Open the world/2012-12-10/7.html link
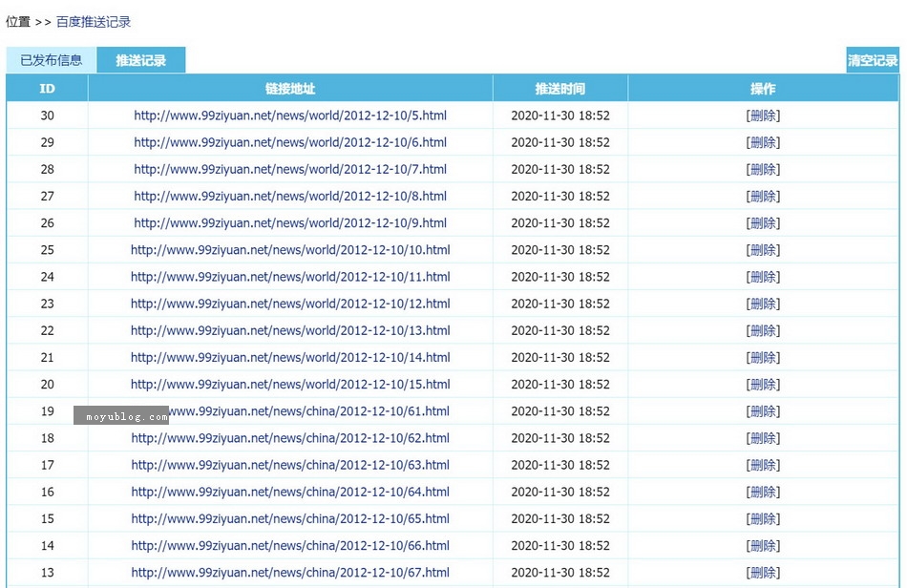The height and width of the screenshot is (588, 907). point(290,169)
